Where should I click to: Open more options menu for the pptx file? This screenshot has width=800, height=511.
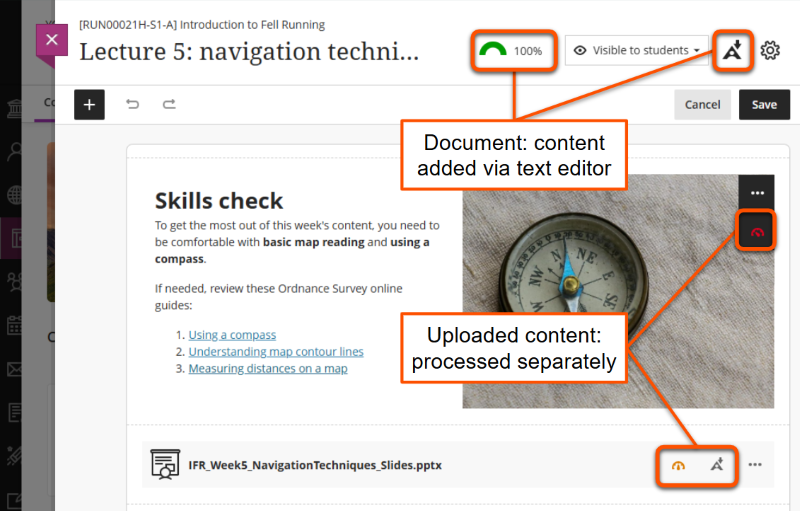point(755,465)
